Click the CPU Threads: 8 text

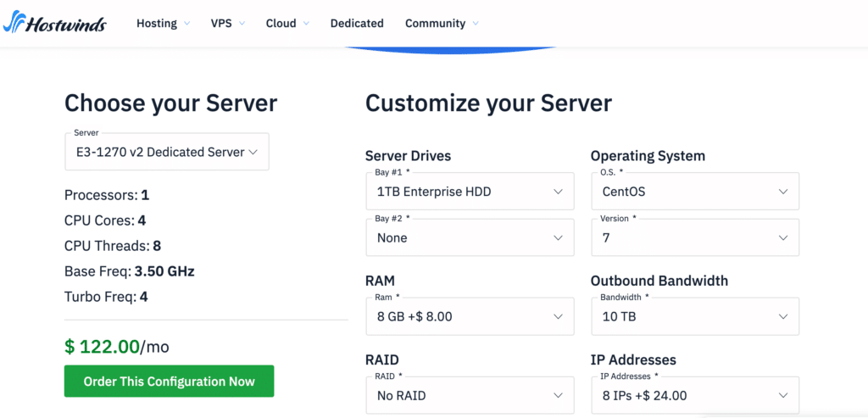[x=113, y=246]
